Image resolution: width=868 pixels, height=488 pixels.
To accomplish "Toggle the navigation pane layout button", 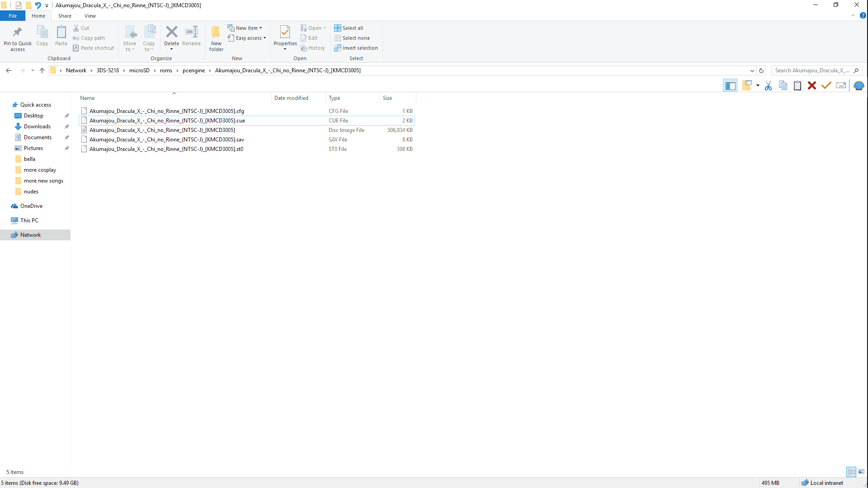I will [x=730, y=85].
